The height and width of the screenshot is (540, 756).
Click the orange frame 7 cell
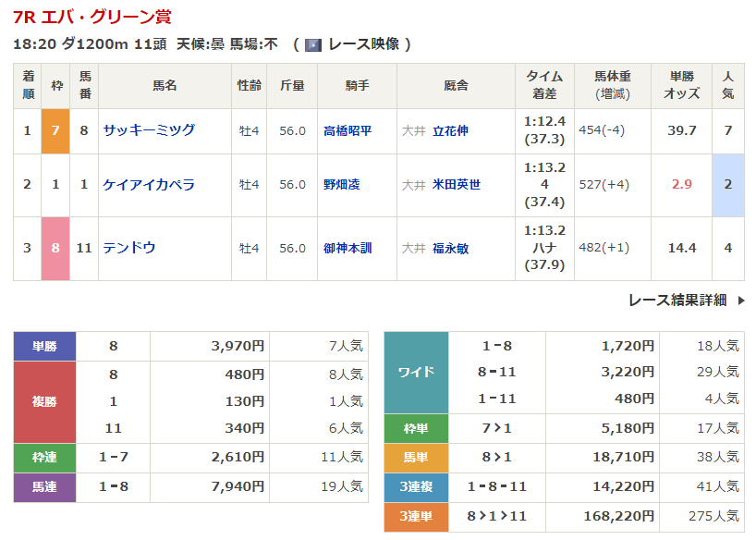pos(55,130)
